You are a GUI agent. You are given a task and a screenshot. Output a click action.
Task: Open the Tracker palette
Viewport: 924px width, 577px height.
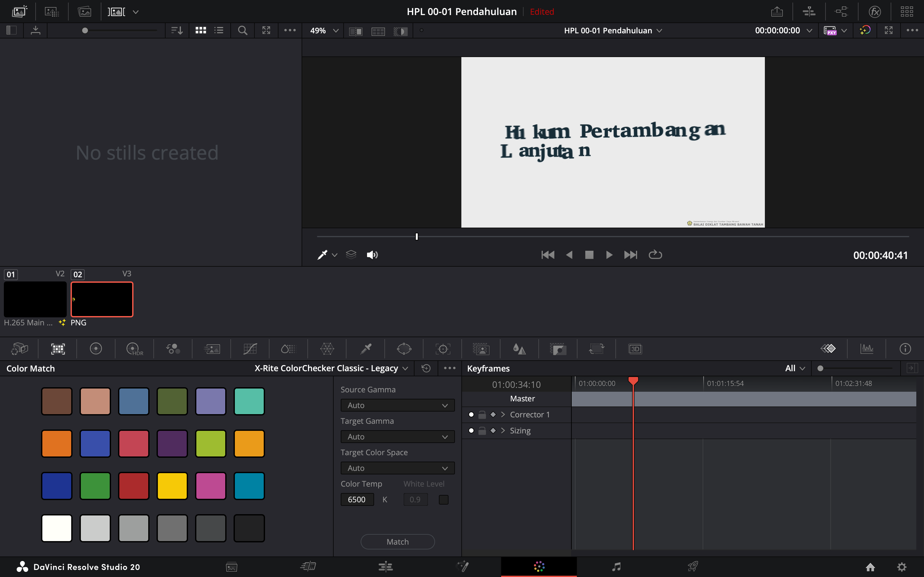click(x=442, y=349)
